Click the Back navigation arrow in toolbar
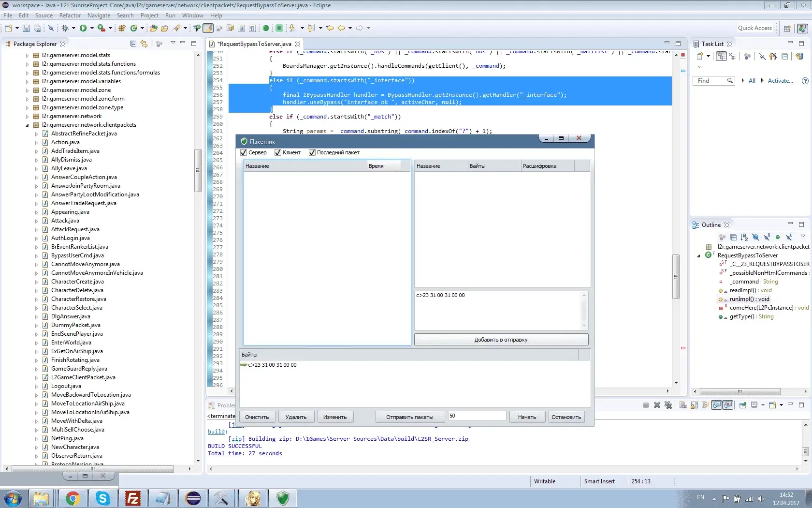This screenshot has width=812, height=508. (341, 28)
